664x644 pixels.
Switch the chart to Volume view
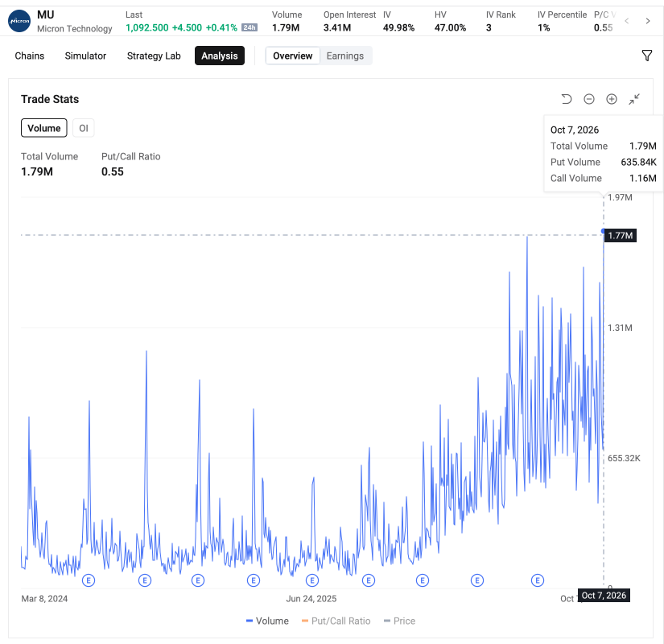point(44,128)
